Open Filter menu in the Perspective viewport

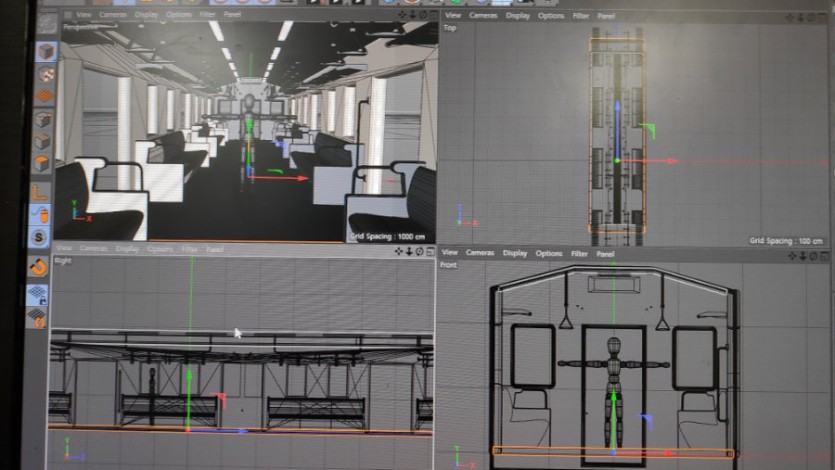click(207, 15)
